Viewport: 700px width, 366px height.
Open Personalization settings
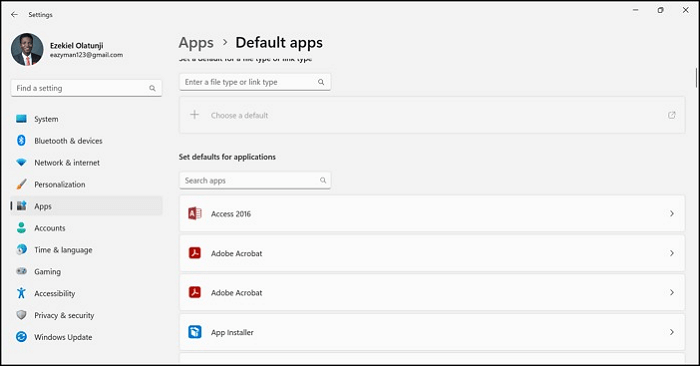pos(86,185)
